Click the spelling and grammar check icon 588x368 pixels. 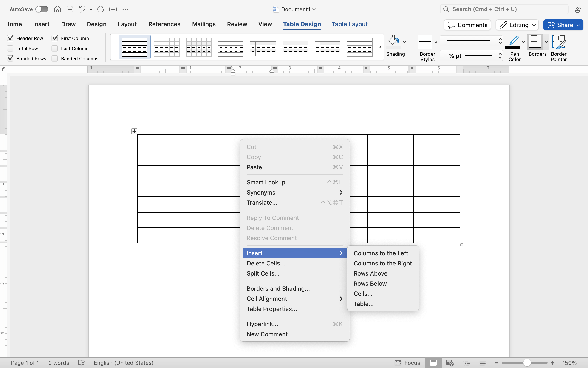pyautogui.click(x=81, y=363)
